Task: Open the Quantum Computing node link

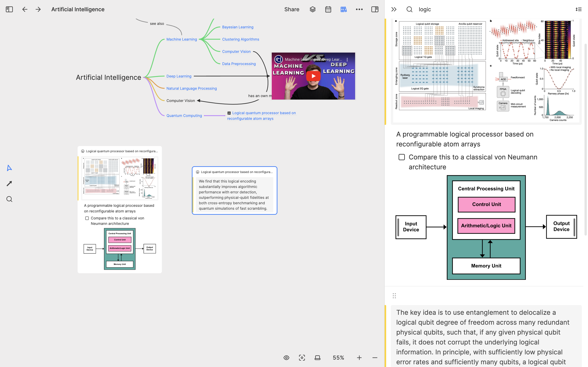Action: pyautogui.click(x=184, y=116)
